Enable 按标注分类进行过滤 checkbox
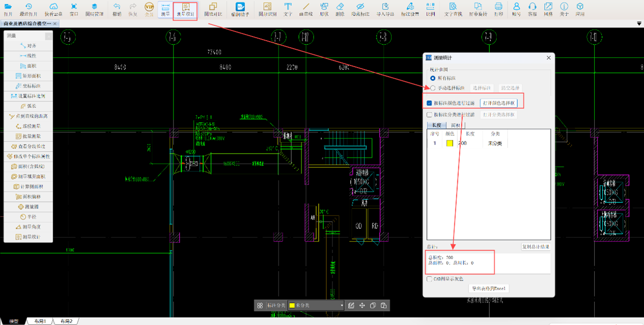Viewport: 644px width, 325px height. (x=429, y=115)
